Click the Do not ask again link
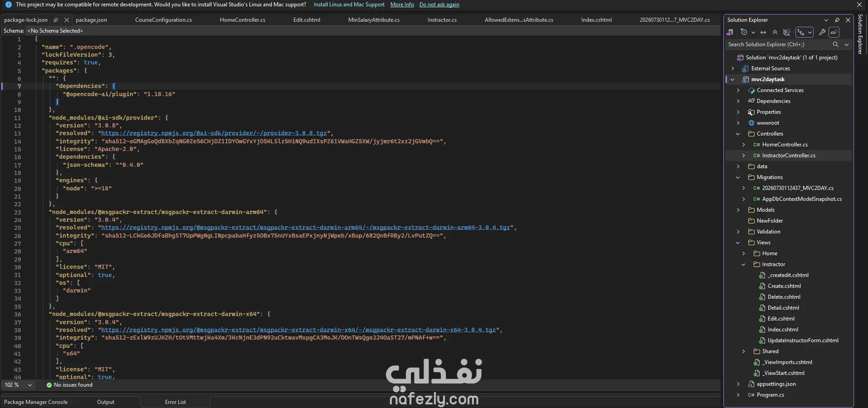This screenshot has height=408, width=868. pyautogui.click(x=439, y=5)
